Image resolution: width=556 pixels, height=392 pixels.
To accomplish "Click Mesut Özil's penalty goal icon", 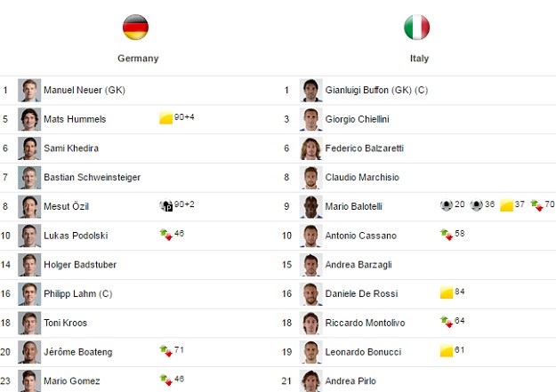I will (x=166, y=205).
